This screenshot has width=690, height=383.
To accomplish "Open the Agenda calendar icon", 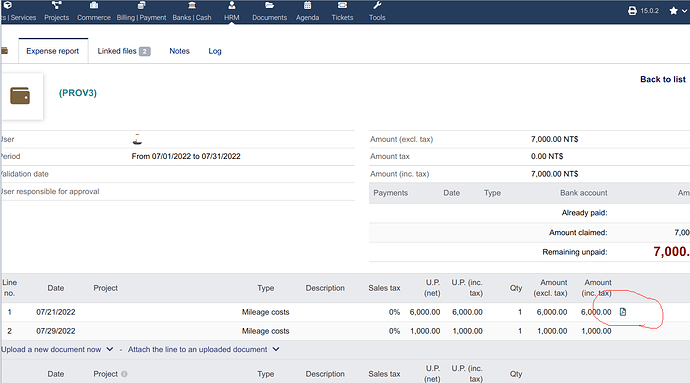I will click(x=307, y=5).
